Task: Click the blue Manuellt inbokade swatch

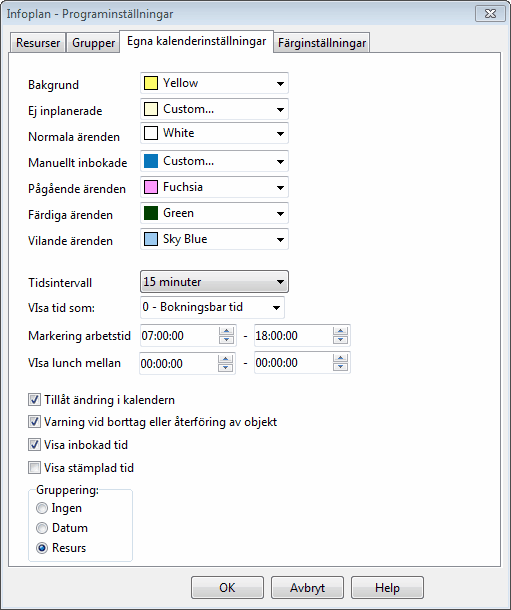Action: (151, 161)
